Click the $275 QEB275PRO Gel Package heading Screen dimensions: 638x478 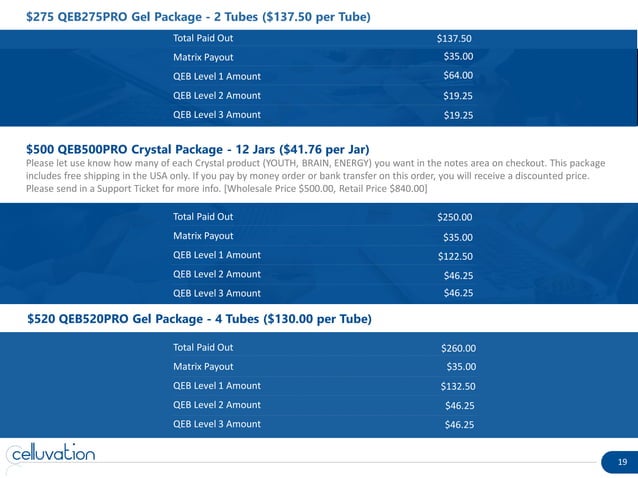(197, 18)
